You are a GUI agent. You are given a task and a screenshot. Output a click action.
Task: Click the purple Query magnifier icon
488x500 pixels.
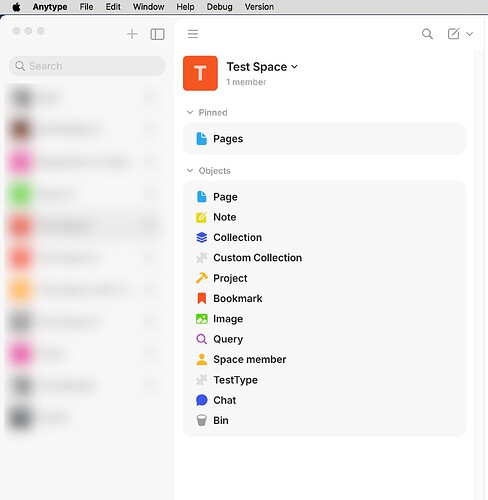pyautogui.click(x=201, y=339)
